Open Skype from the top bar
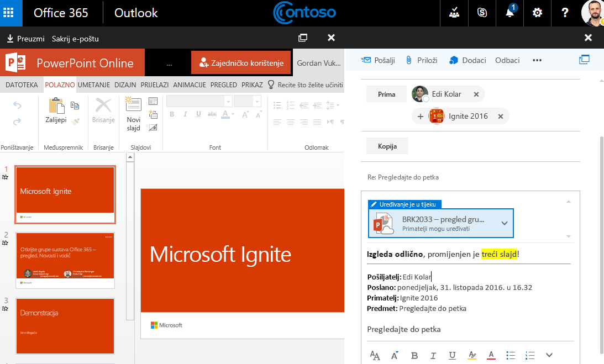 pyautogui.click(x=482, y=13)
